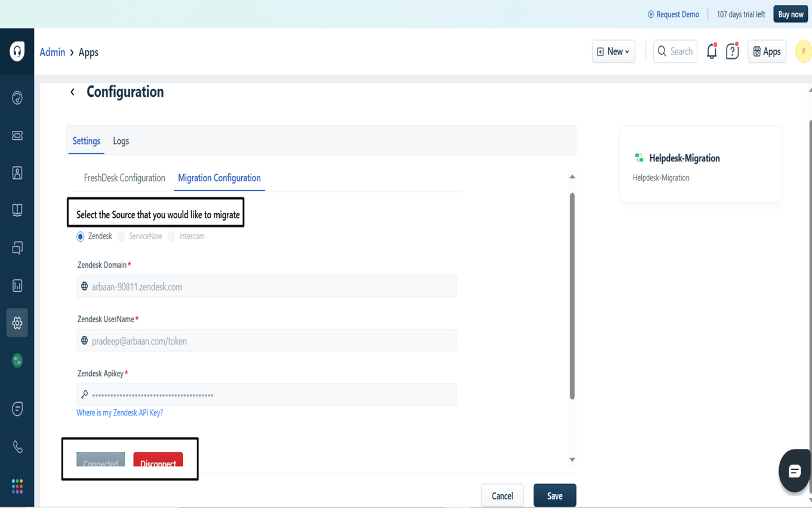
Task: Click the Helpdesk-Migration card title
Action: [685, 158]
